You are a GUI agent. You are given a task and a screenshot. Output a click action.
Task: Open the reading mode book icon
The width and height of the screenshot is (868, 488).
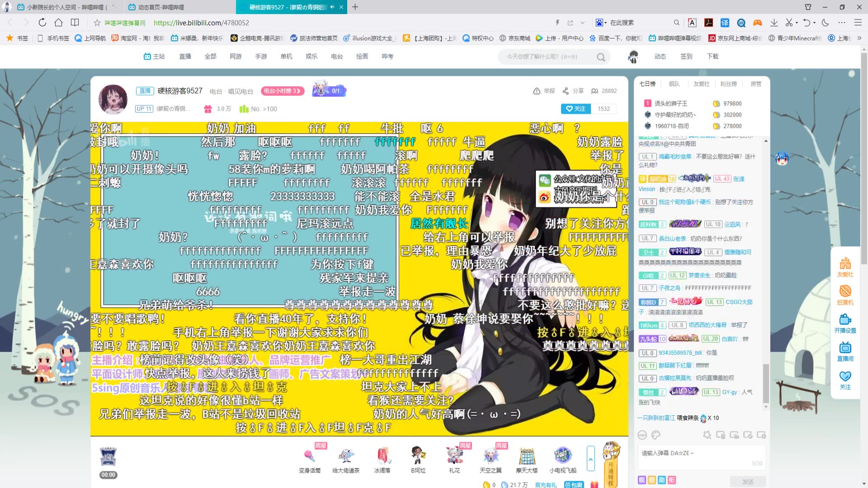click(75, 23)
